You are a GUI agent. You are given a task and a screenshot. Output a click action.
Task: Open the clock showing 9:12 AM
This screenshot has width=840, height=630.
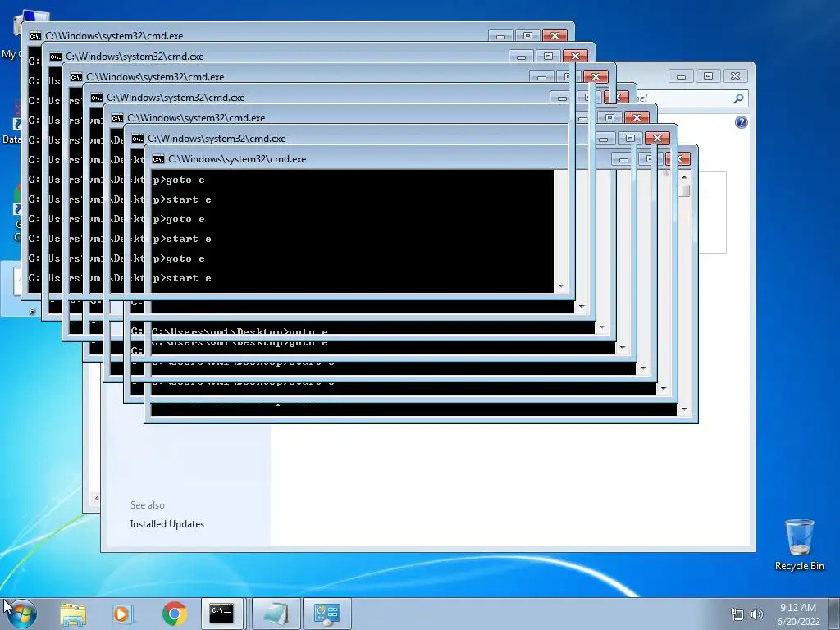click(797, 608)
